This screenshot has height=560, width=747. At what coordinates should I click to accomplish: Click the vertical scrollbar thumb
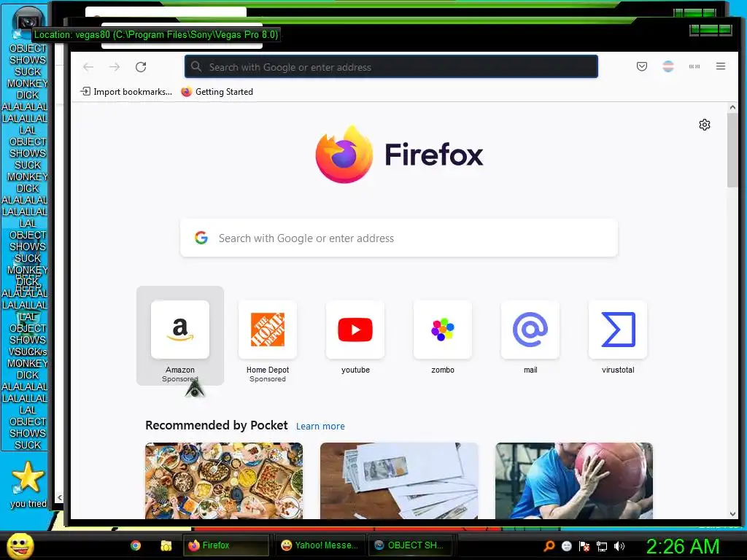pos(732,150)
